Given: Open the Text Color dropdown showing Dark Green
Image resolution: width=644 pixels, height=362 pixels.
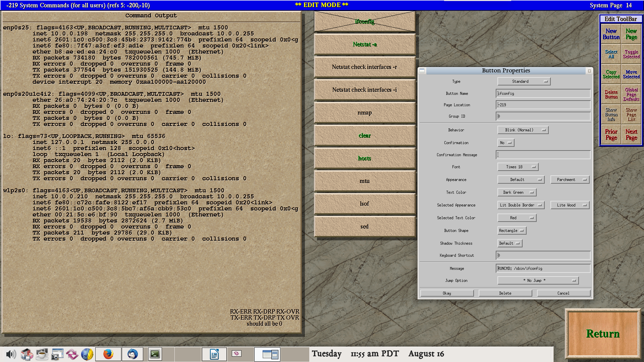Looking at the screenshot, I should (x=517, y=192).
